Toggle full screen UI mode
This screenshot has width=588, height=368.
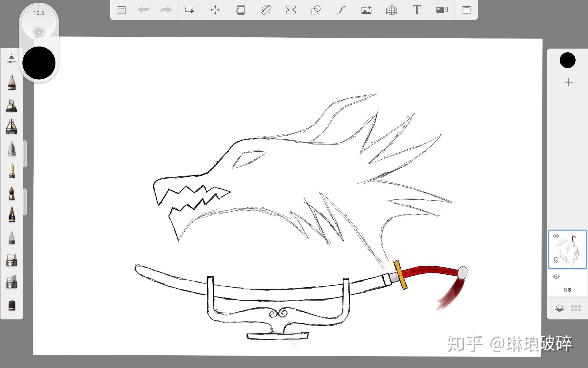467,10
